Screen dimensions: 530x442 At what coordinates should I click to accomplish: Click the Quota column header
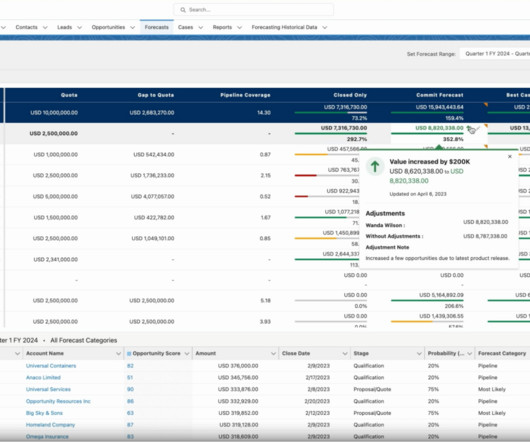(69, 95)
